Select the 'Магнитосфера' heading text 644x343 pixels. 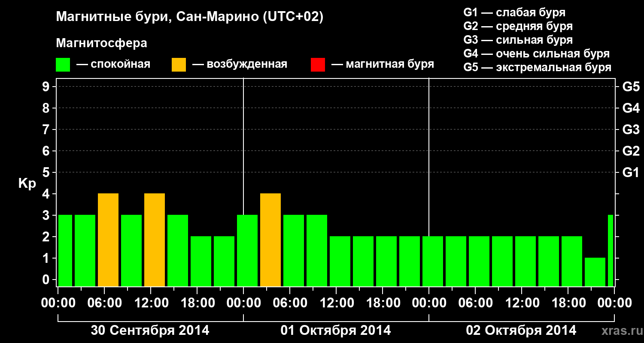[x=101, y=43]
